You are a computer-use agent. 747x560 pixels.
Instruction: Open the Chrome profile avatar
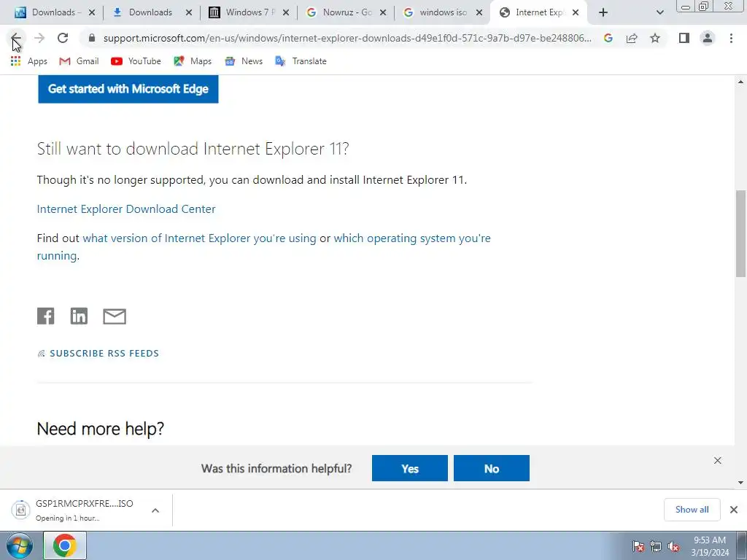[708, 38]
